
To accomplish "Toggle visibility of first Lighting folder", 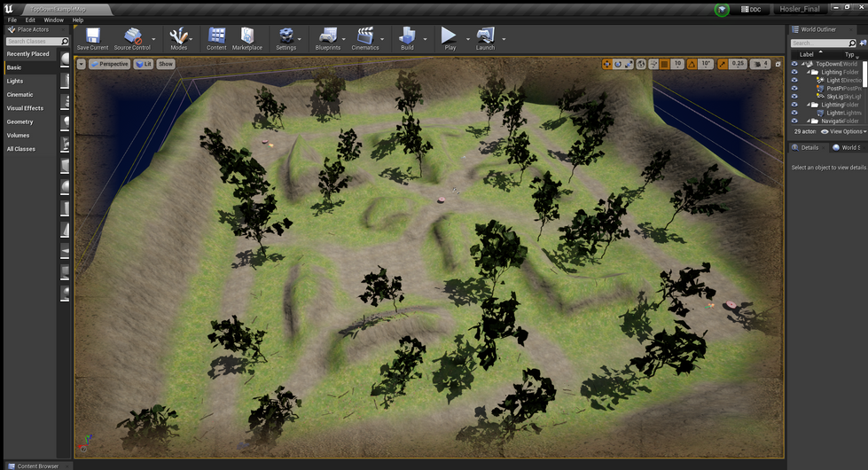I will coord(794,72).
